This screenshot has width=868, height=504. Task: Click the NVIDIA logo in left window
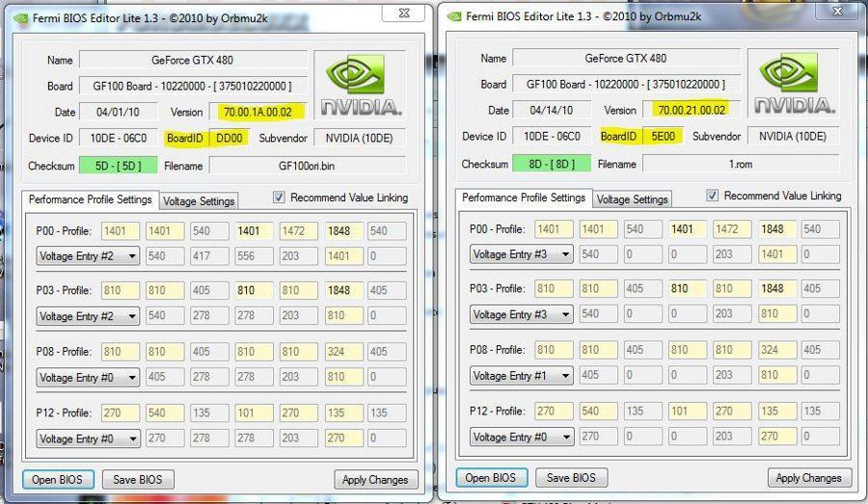click(361, 84)
